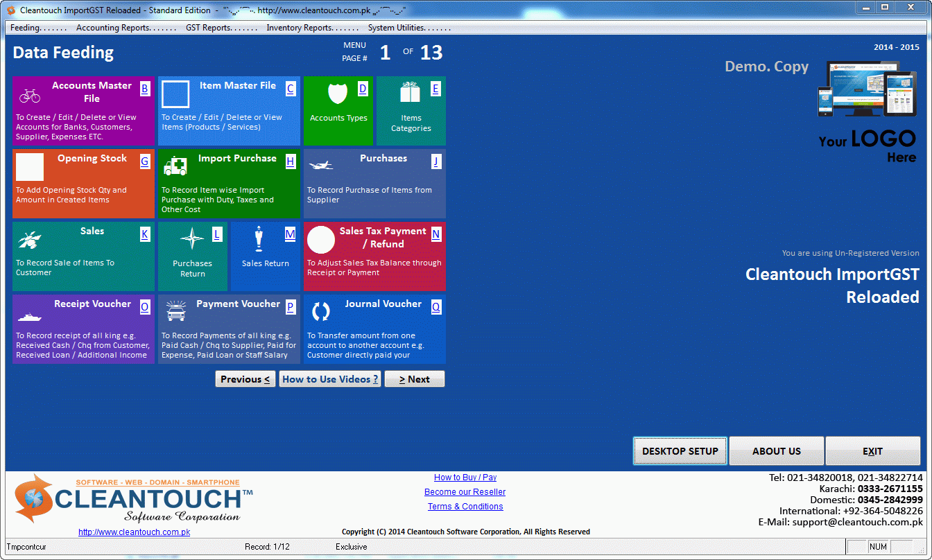Viewport: 932px width, 560px height.
Task: Click shortcut letter E on Items Categories
Action: tap(435, 89)
